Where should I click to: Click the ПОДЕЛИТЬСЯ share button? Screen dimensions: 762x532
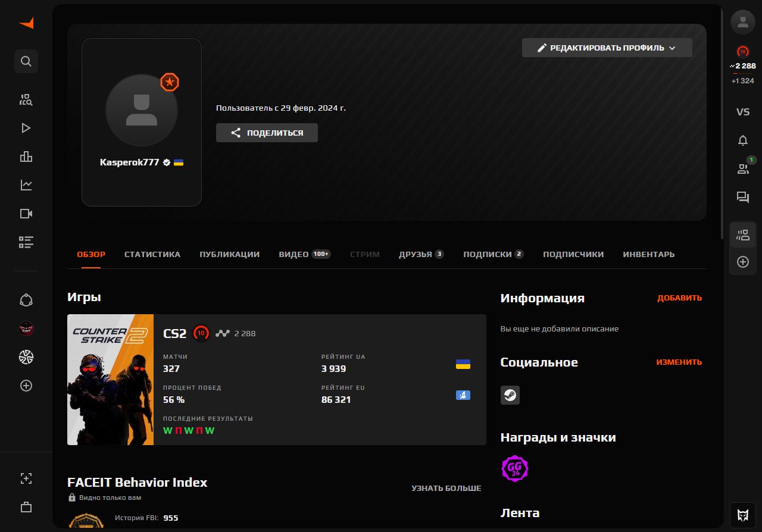267,133
